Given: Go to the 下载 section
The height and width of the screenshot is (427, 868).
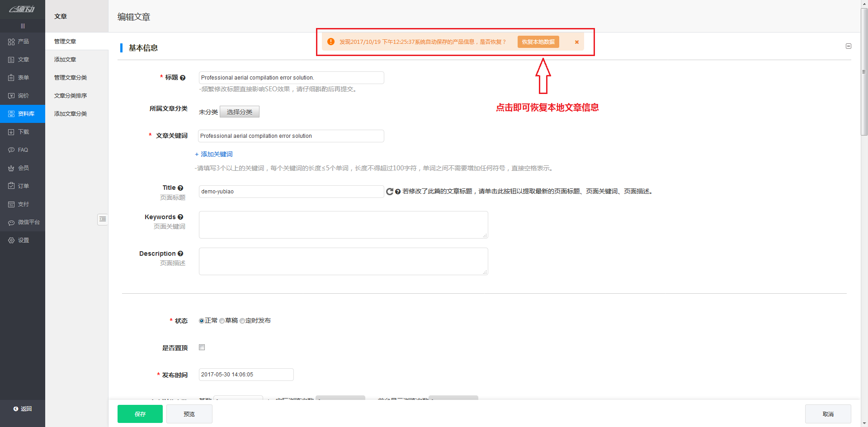Looking at the screenshot, I should (x=23, y=131).
